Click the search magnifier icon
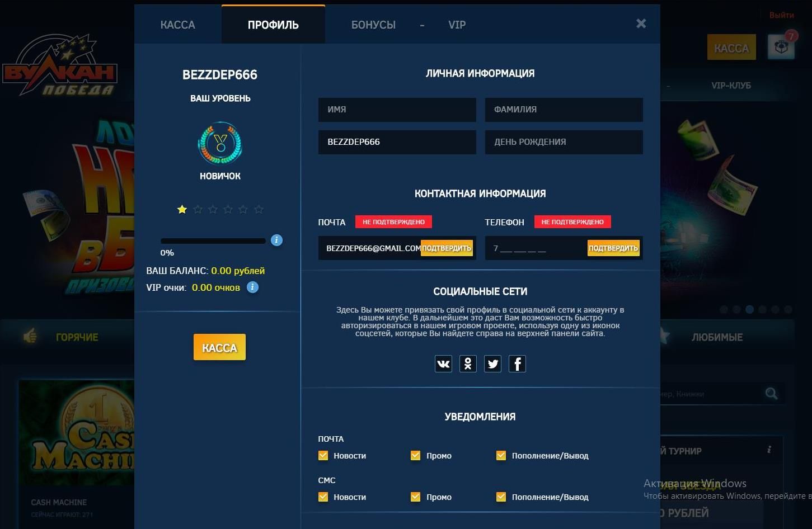 click(771, 394)
